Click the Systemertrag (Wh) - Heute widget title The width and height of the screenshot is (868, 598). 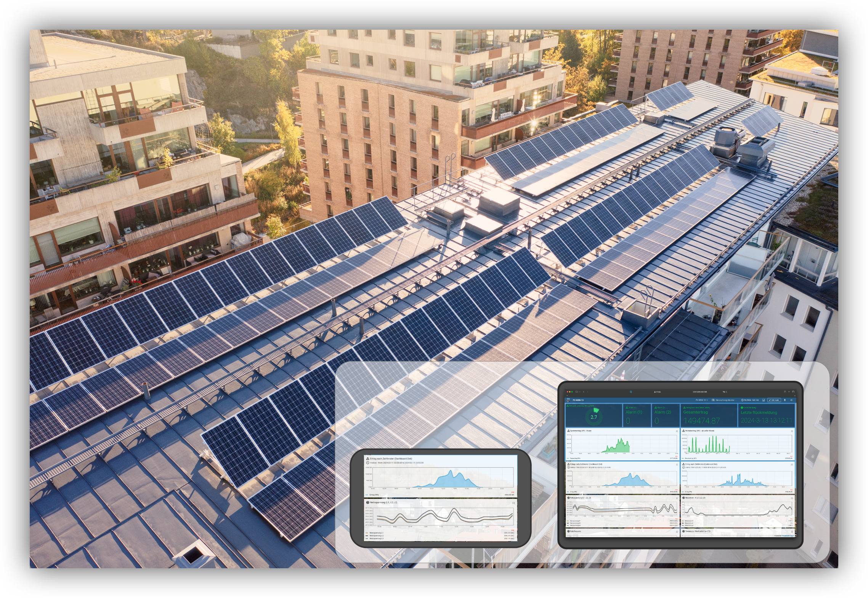point(581,431)
